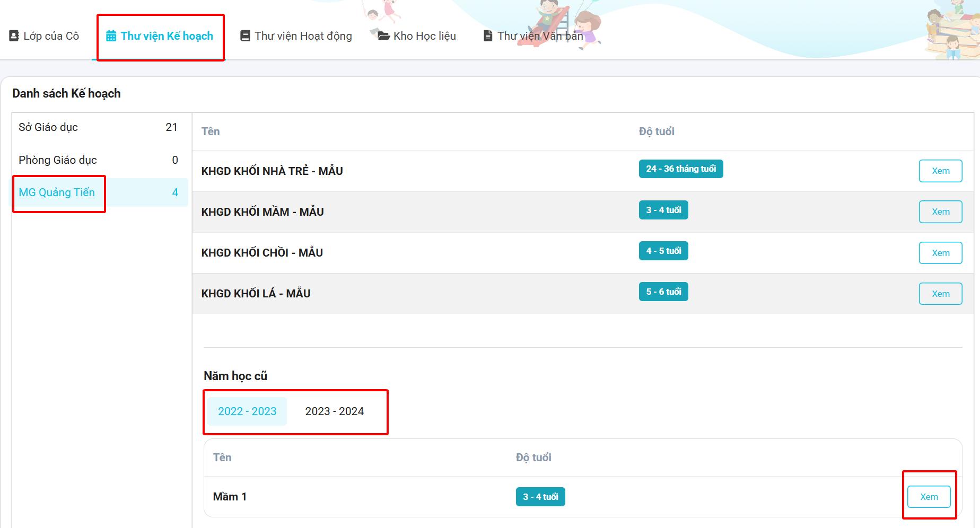
Task: Choose MG Quảng Tiến in sidebar
Action: click(57, 192)
